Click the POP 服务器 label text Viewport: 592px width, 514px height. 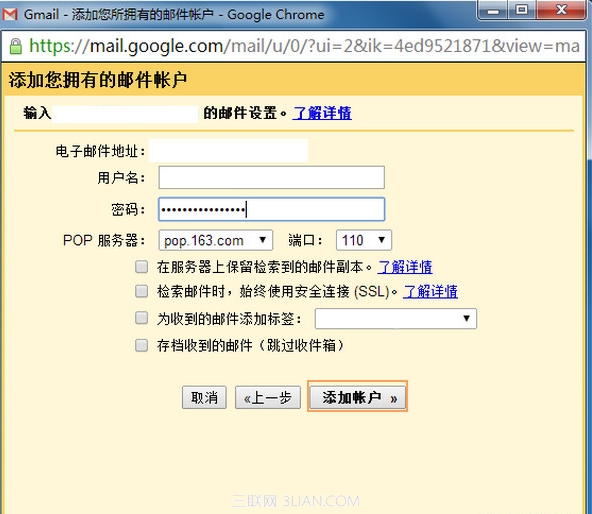tap(104, 241)
